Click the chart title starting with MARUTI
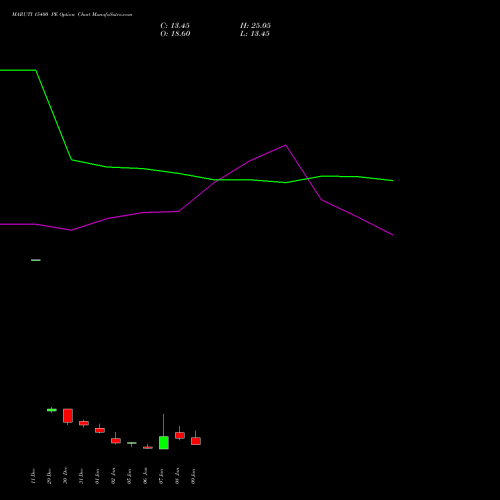 pyautogui.click(x=72, y=15)
